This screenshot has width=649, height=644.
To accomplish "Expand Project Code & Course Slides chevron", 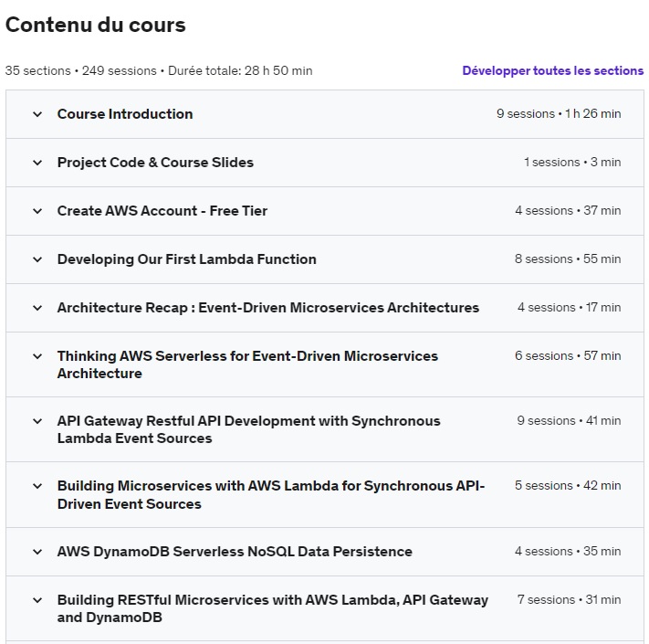I will (x=37, y=163).
